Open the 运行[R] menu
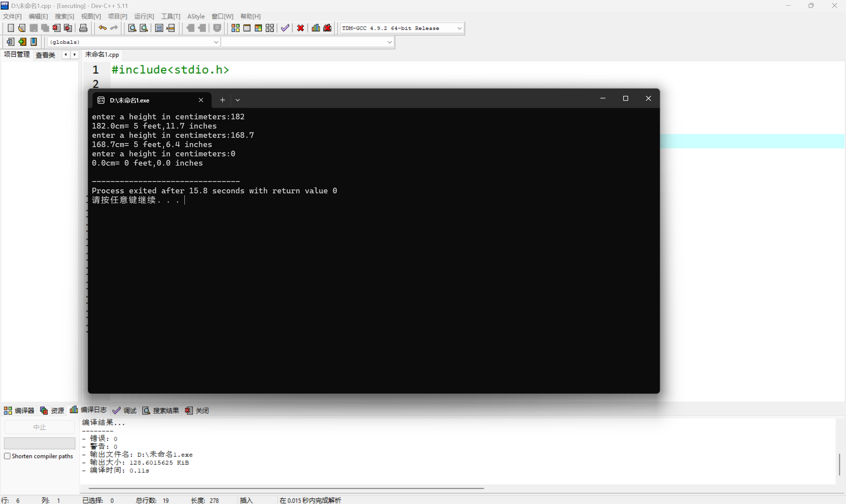This screenshot has height=504, width=846. (x=144, y=16)
